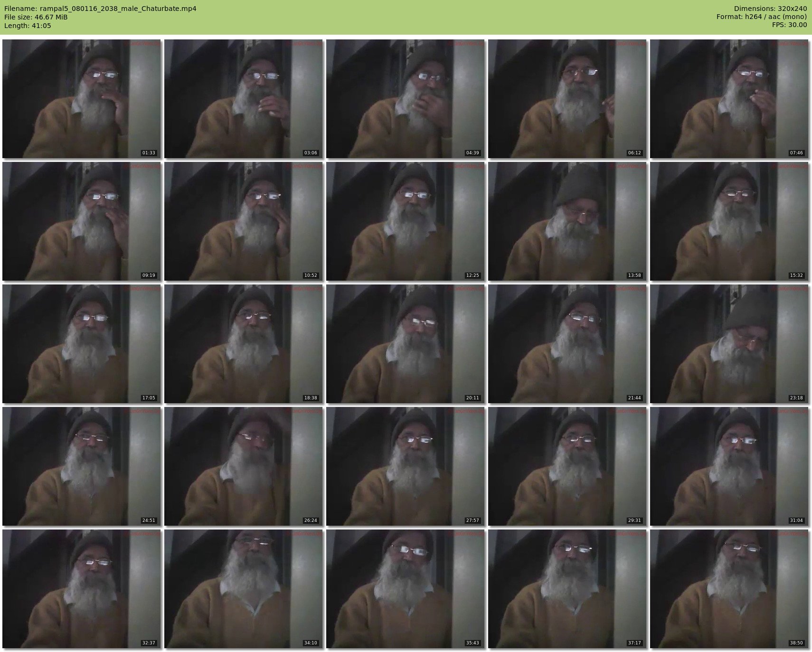This screenshot has height=652, width=812.
Task: Select the thumbnail timestamped 18:38
Action: coord(243,344)
